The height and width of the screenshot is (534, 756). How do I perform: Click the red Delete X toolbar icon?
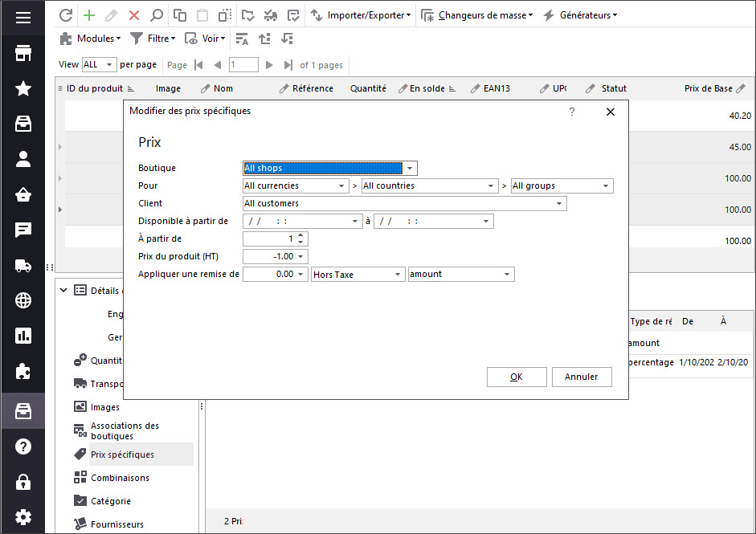pyautogui.click(x=134, y=15)
